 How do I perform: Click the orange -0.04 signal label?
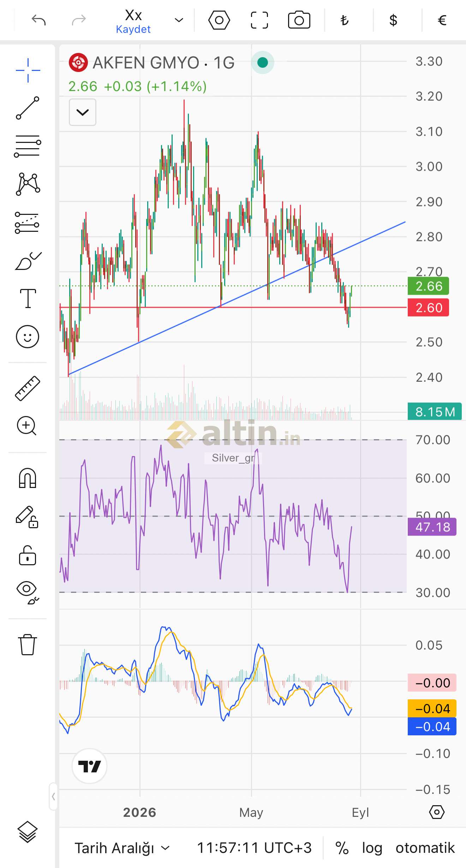click(432, 709)
